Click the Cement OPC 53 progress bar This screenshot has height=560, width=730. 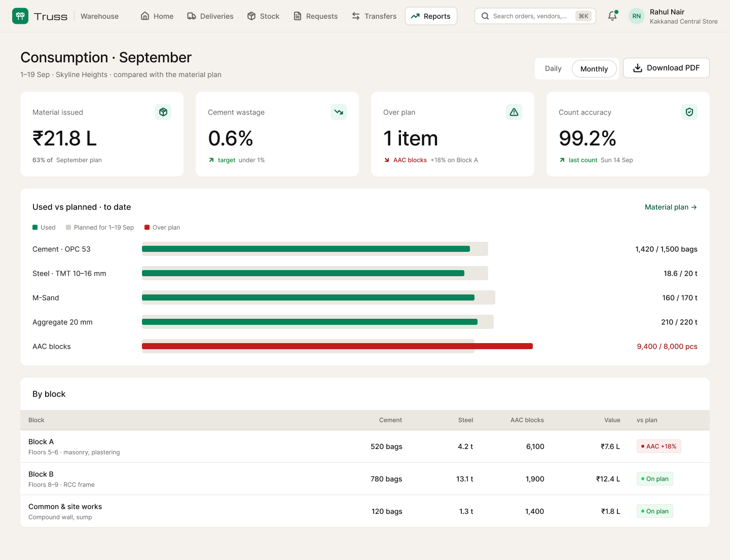pos(306,249)
